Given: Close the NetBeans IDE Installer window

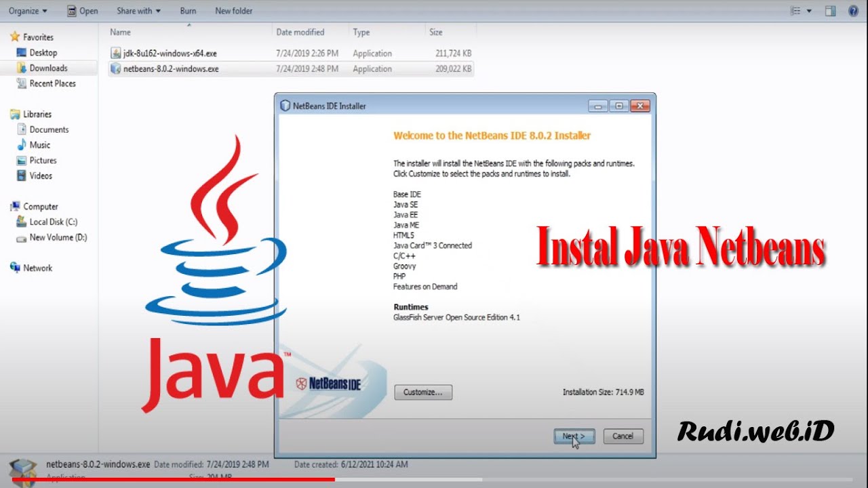Looking at the screenshot, I should click(640, 106).
